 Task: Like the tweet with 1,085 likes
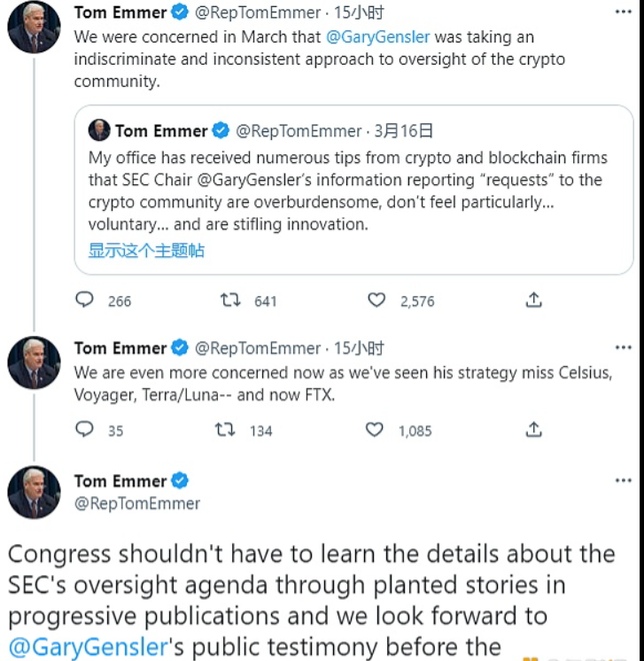coord(375,430)
